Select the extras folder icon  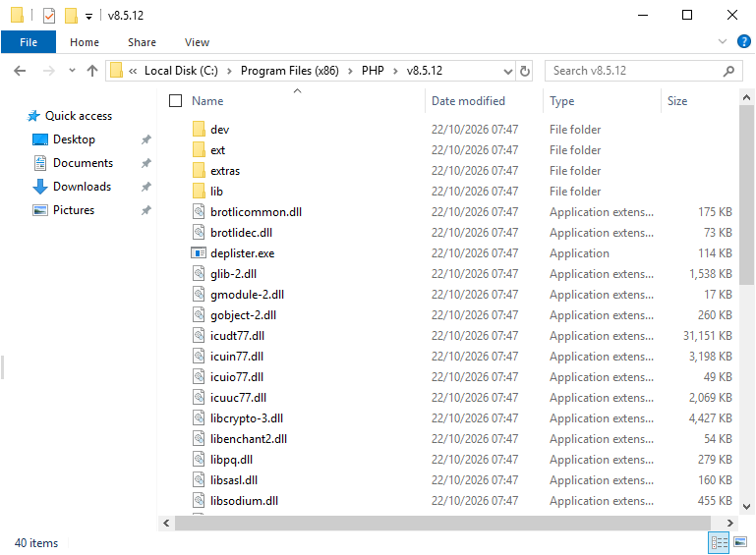coord(199,171)
